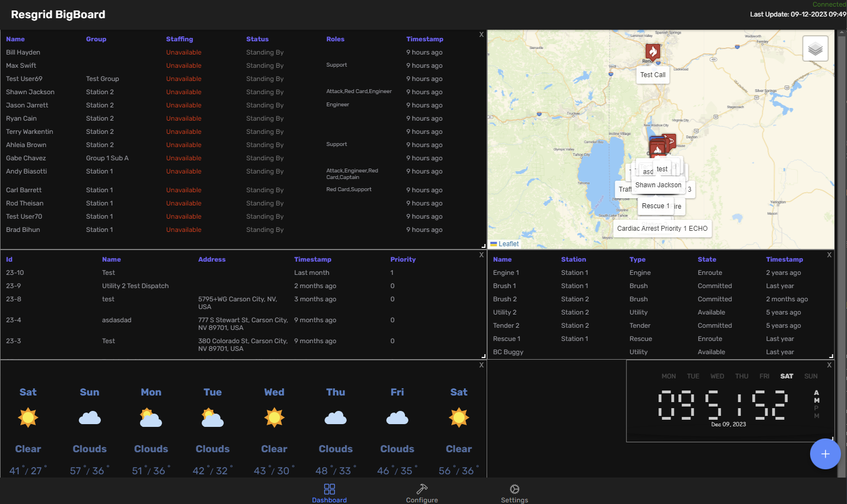Click the Cardiac Arrest Priority 1 ECHO popup
Image resolution: width=847 pixels, height=504 pixels.
662,229
